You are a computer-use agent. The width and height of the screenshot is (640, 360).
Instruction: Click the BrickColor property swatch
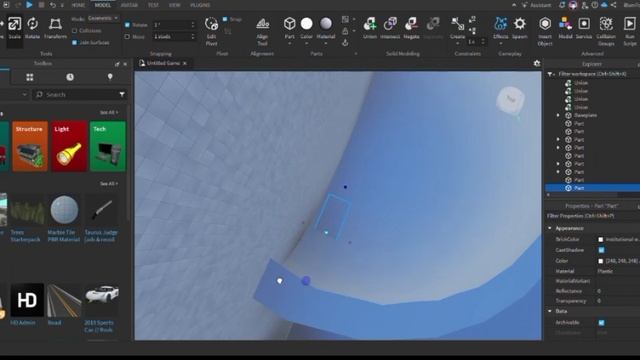(600, 240)
